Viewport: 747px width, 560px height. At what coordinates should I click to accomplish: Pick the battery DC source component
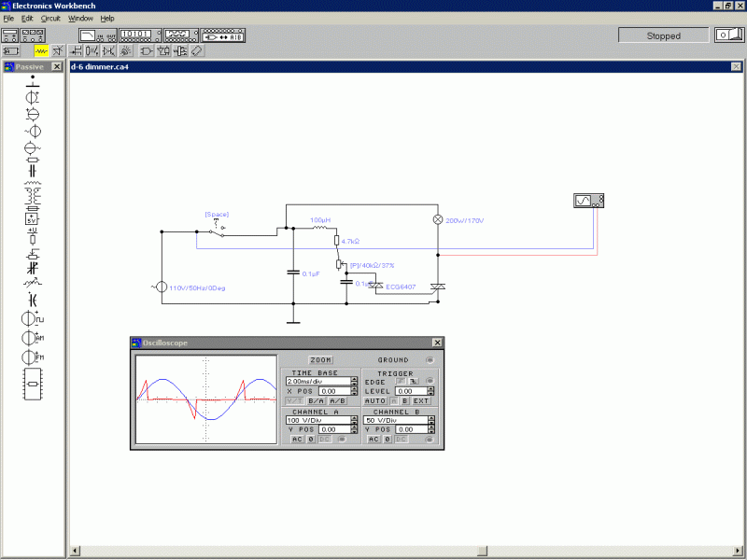tap(33, 97)
